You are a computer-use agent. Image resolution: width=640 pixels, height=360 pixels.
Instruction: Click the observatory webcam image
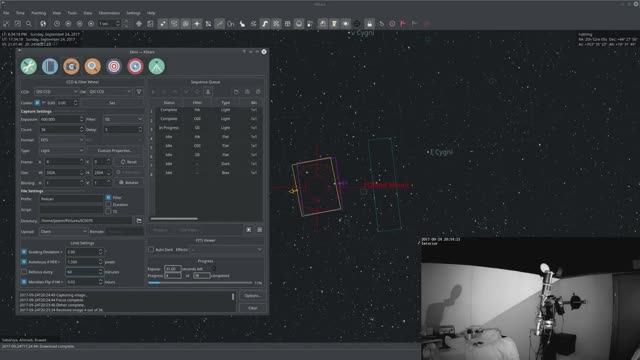point(530,298)
